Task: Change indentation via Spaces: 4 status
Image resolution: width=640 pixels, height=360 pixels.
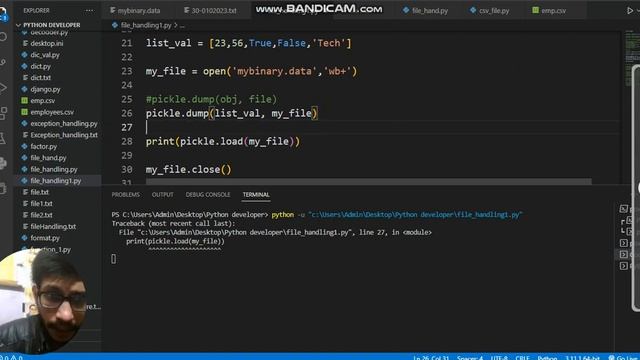Action: pyautogui.click(x=470, y=358)
